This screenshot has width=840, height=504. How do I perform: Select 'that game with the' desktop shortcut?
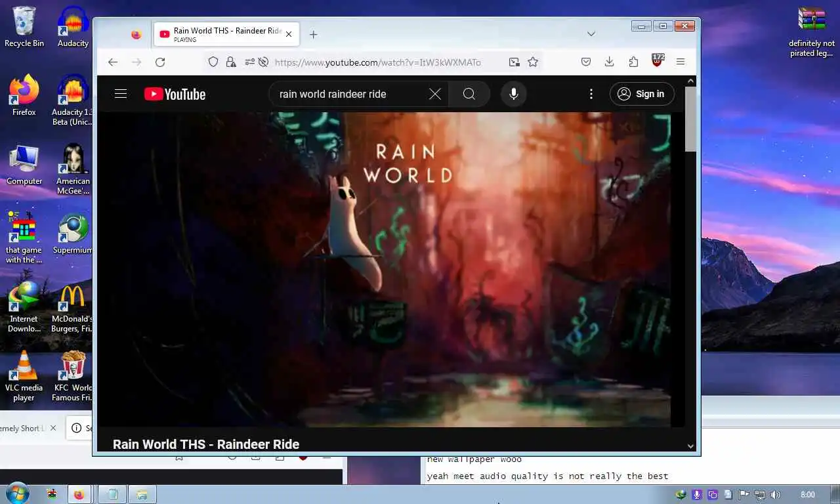pos(24,238)
